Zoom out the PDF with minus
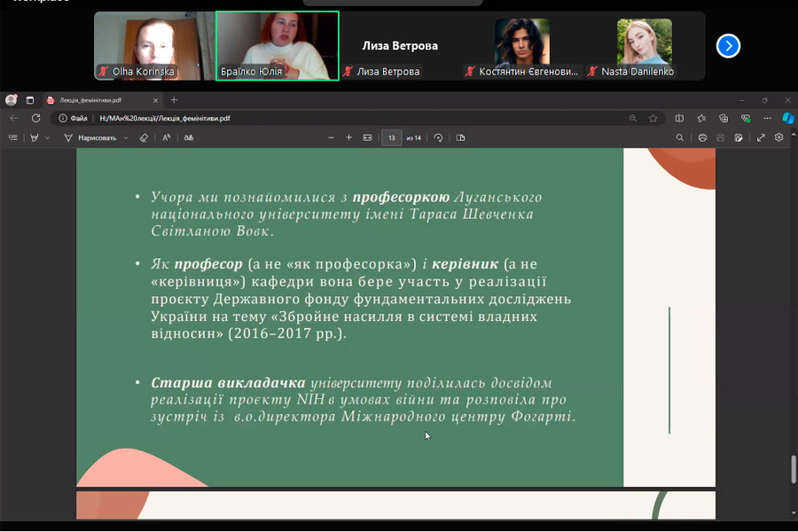798x532 pixels. pyautogui.click(x=332, y=137)
